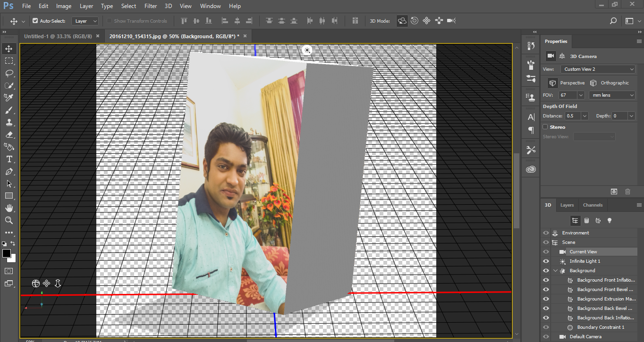The image size is (644, 342).
Task: Open the Filter menu
Action: point(151,6)
